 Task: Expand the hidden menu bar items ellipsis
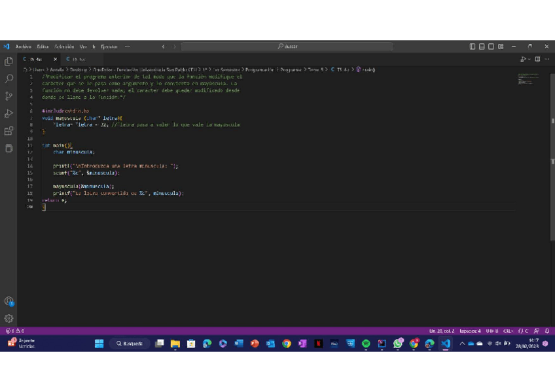127,46
